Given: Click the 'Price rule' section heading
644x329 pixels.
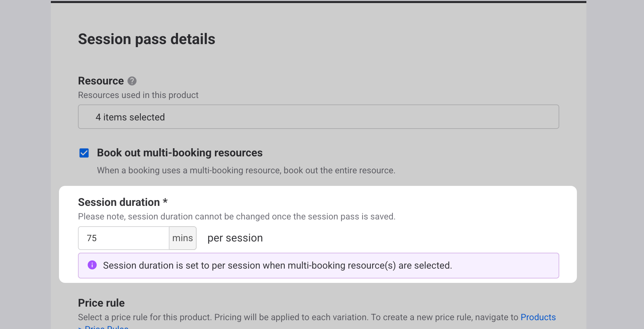Looking at the screenshot, I should pos(101,303).
